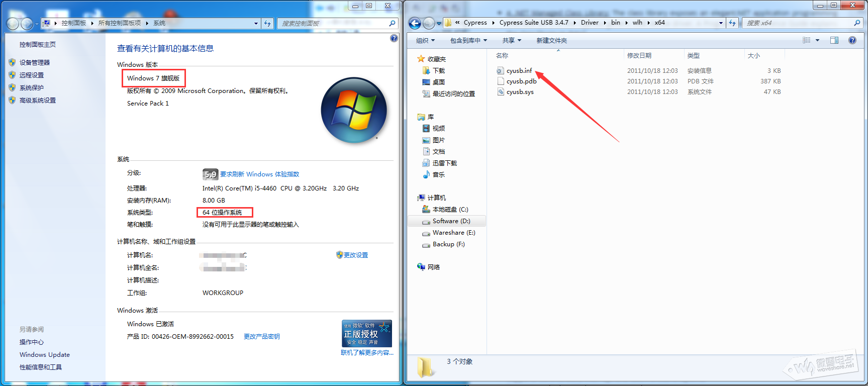Open Windows Update link
This screenshot has width=868, height=386.
click(45, 354)
